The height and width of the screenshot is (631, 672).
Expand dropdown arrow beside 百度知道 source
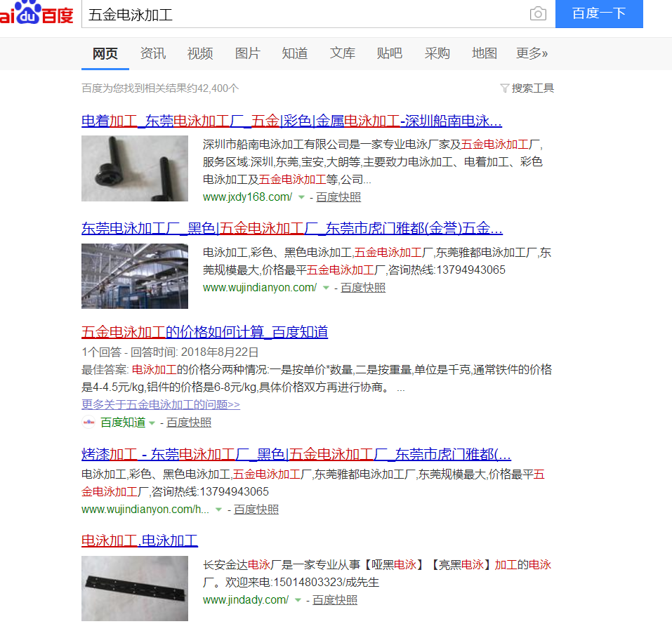click(x=152, y=423)
